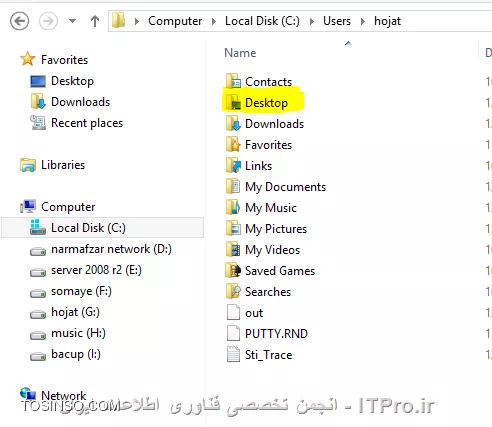The width and height of the screenshot is (492, 427).
Task: Click the Searches folder icon
Action: point(233,291)
